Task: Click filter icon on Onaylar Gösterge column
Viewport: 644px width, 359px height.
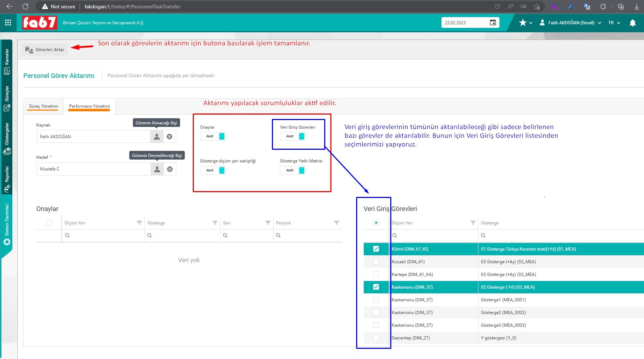Action: (x=215, y=223)
